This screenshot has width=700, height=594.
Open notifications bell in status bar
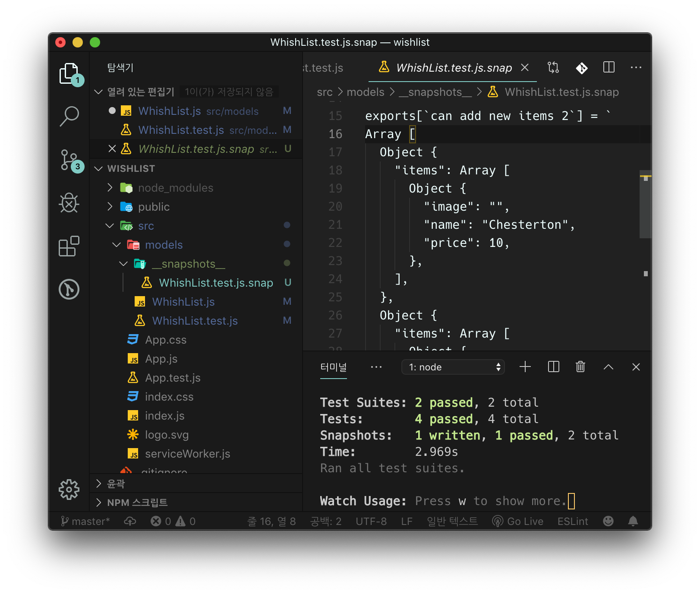pyautogui.click(x=633, y=521)
